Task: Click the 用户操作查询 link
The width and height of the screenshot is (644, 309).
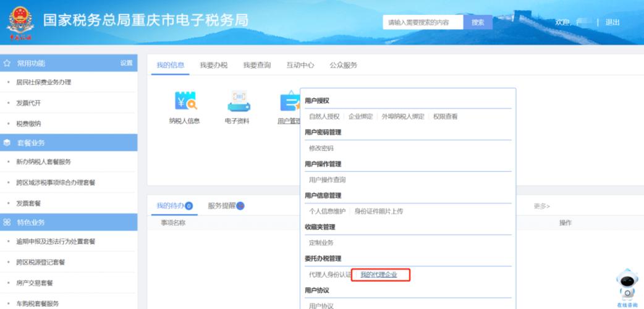Action: click(x=328, y=180)
